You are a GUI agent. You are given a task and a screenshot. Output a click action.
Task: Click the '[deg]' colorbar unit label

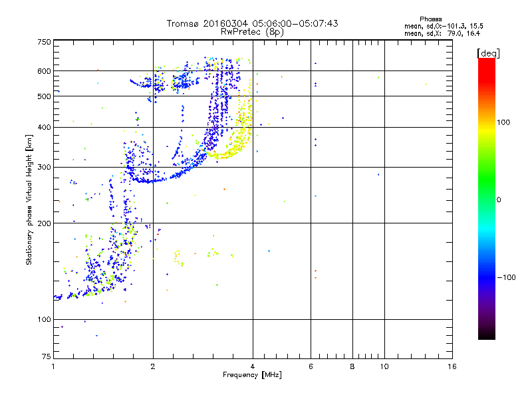(x=488, y=53)
